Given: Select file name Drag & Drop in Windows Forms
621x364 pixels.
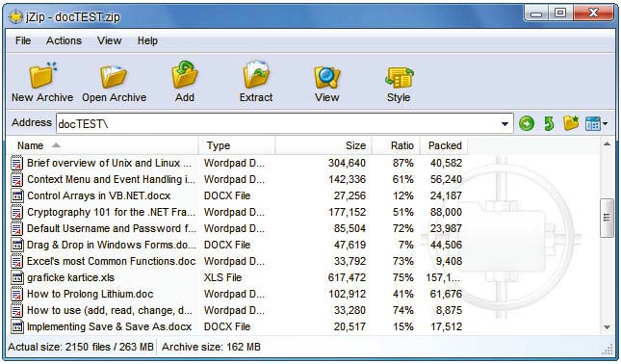Looking at the screenshot, I should (x=111, y=245).
